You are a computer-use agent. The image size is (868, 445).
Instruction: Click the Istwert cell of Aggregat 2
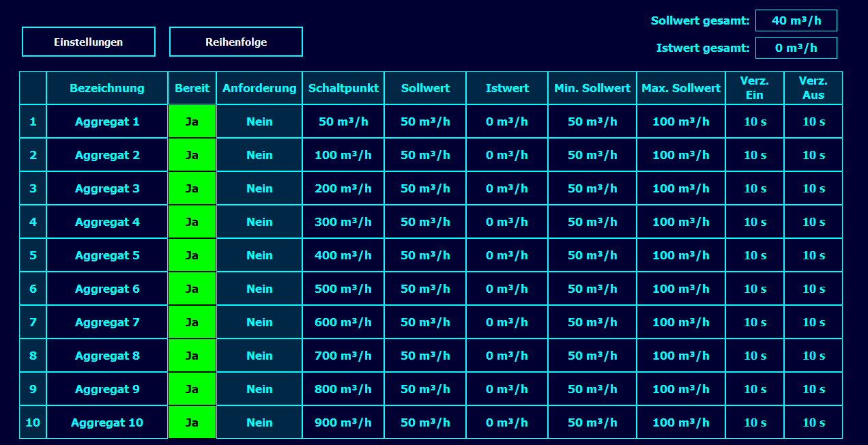point(507,155)
